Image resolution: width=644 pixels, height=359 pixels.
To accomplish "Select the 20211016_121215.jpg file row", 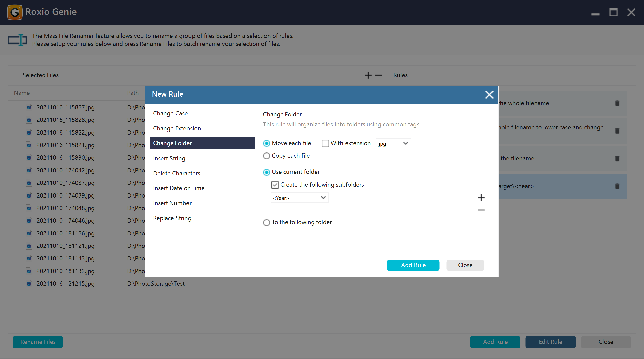I will [65, 284].
